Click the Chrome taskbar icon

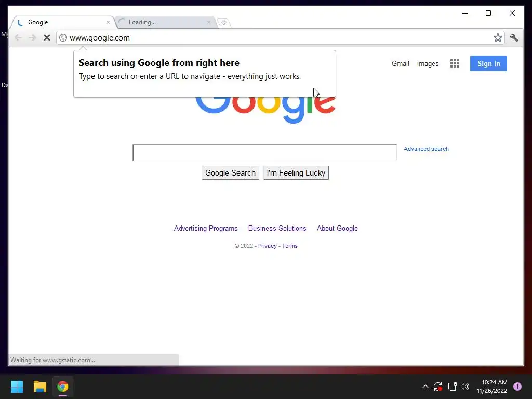click(63, 387)
